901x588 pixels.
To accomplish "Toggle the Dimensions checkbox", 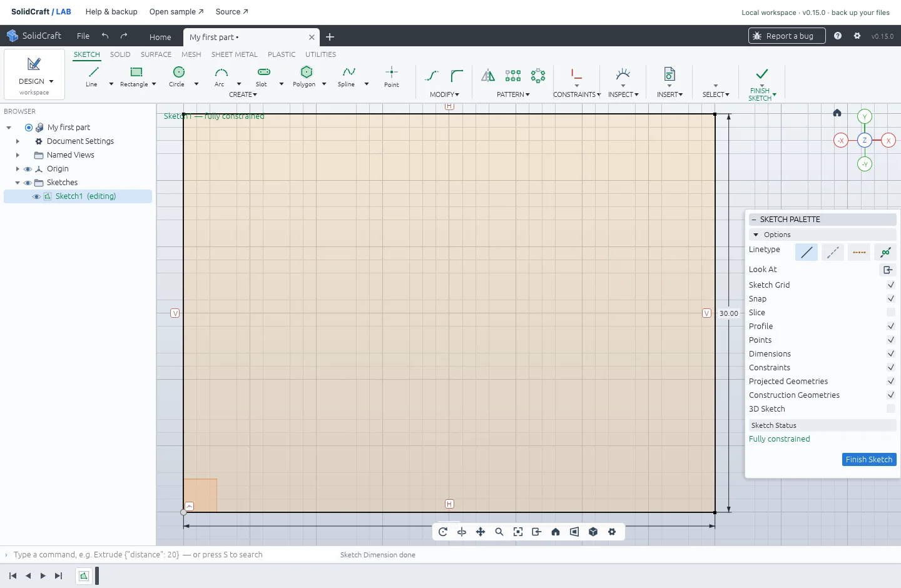I will (891, 353).
